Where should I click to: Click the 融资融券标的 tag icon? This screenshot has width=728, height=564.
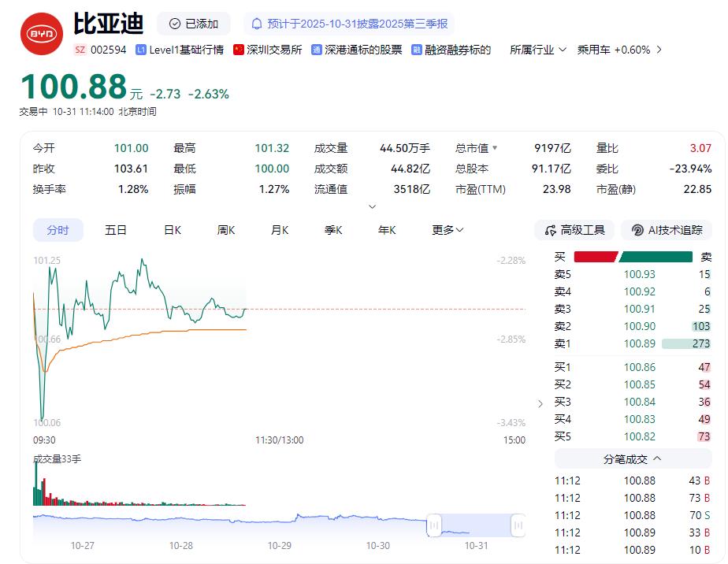pyautogui.click(x=417, y=50)
